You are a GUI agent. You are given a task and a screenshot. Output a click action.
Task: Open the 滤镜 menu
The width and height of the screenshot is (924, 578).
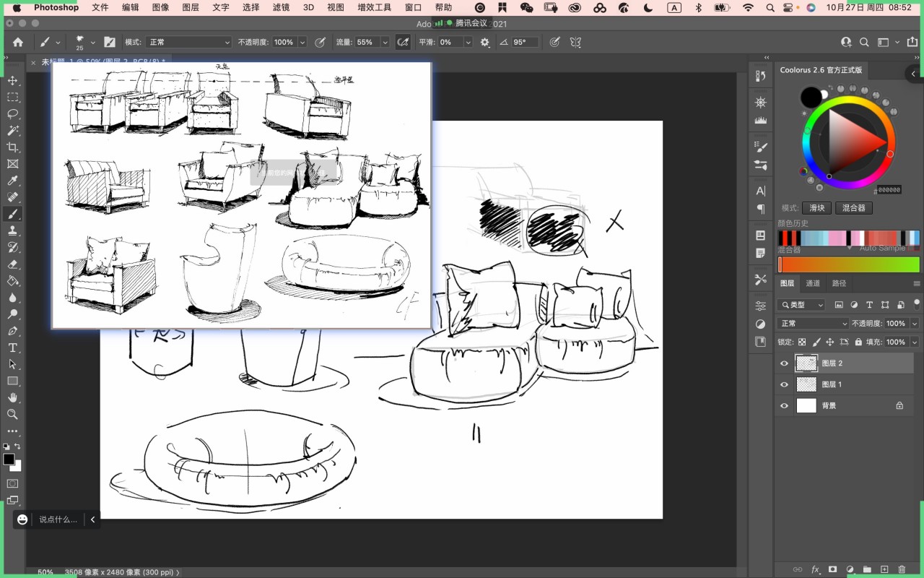tap(281, 7)
